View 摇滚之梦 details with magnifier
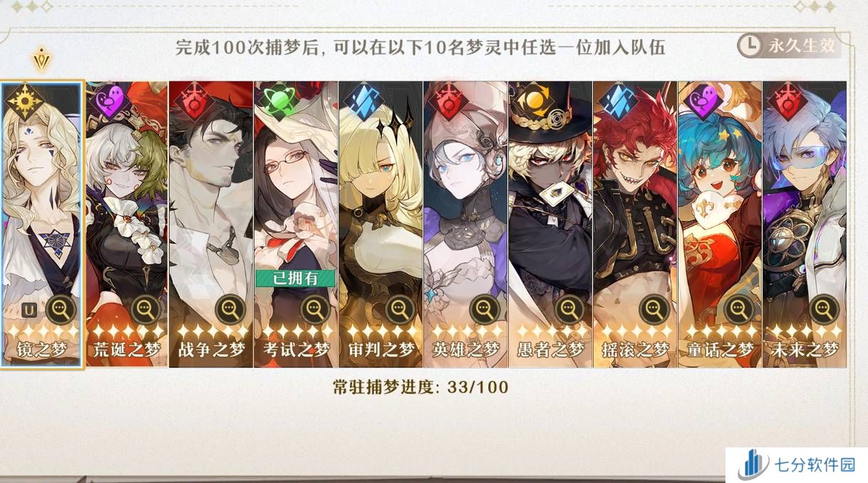The width and height of the screenshot is (868, 483). pos(654,309)
